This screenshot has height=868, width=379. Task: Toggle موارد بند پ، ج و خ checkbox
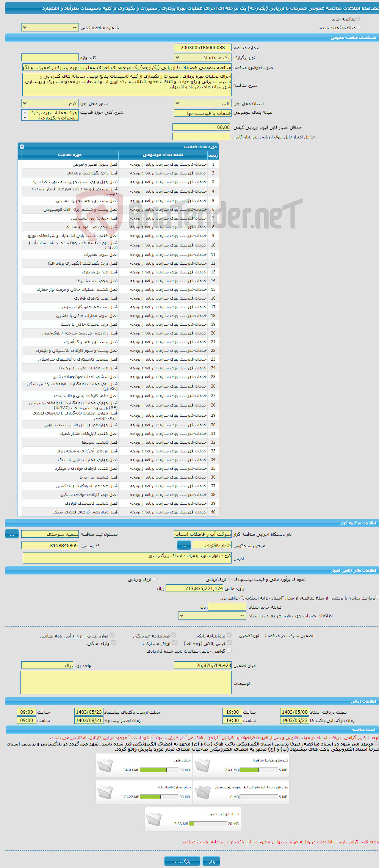pyautogui.click(x=112, y=635)
